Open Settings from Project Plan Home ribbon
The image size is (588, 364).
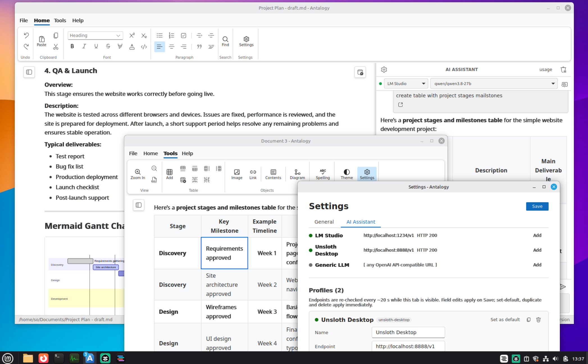click(246, 41)
